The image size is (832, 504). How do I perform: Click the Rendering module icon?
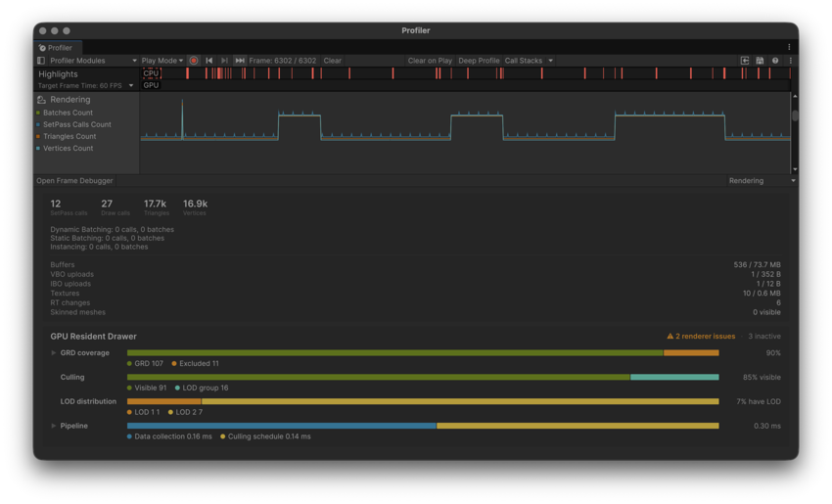click(41, 100)
